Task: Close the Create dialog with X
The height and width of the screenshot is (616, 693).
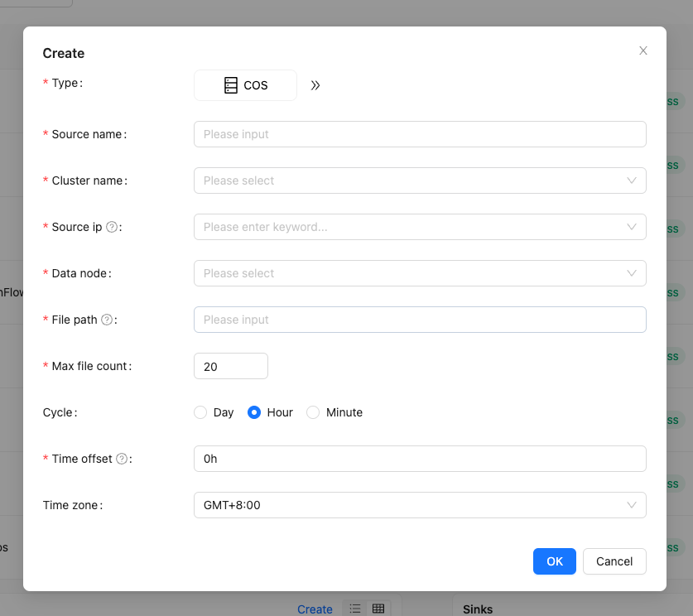Action: [x=643, y=51]
